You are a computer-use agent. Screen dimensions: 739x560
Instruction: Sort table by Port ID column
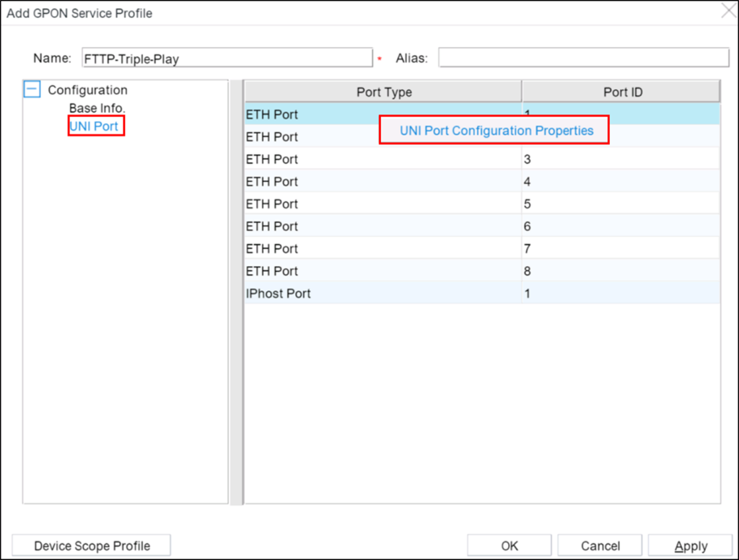(x=621, y=92)
